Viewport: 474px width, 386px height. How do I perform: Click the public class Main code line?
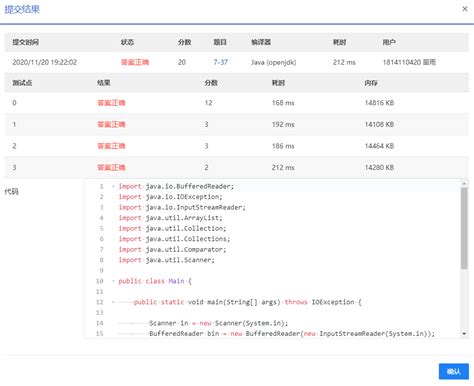tap(155, 281)
